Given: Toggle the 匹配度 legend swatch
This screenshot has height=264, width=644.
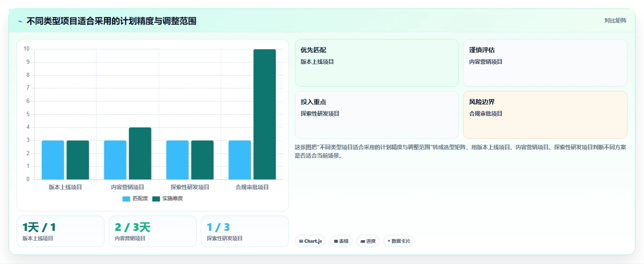Looking at the screenshot, I should pos(126,199).
